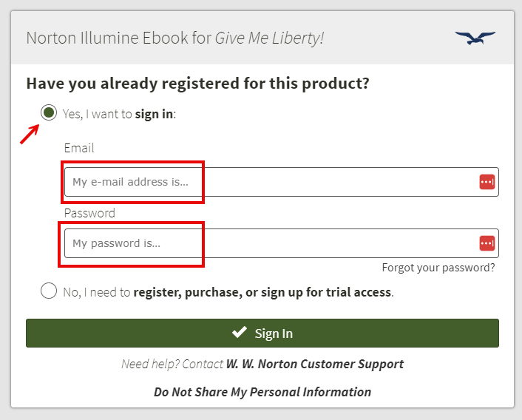Focus the e-mail address input field
This screenshot has width=522, height=420.
pyautogui.click(x=281, y=182)
